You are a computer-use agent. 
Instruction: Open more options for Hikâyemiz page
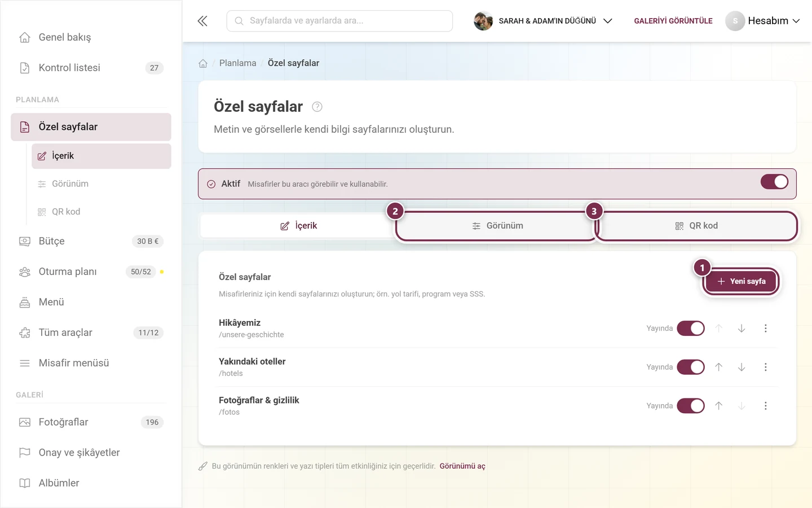click(x=766, y=329)
